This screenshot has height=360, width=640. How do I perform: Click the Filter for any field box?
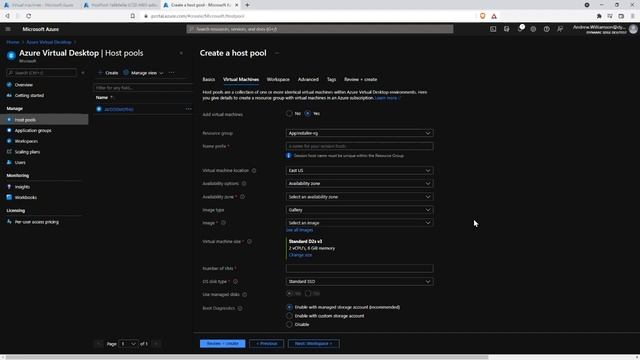tap(143, 88)
